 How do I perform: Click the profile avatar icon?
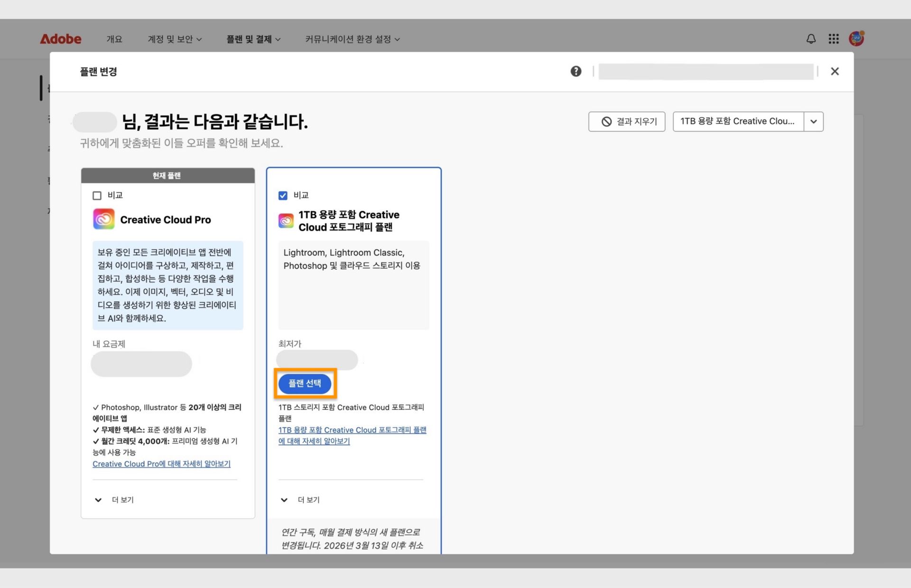coord(856,38)
